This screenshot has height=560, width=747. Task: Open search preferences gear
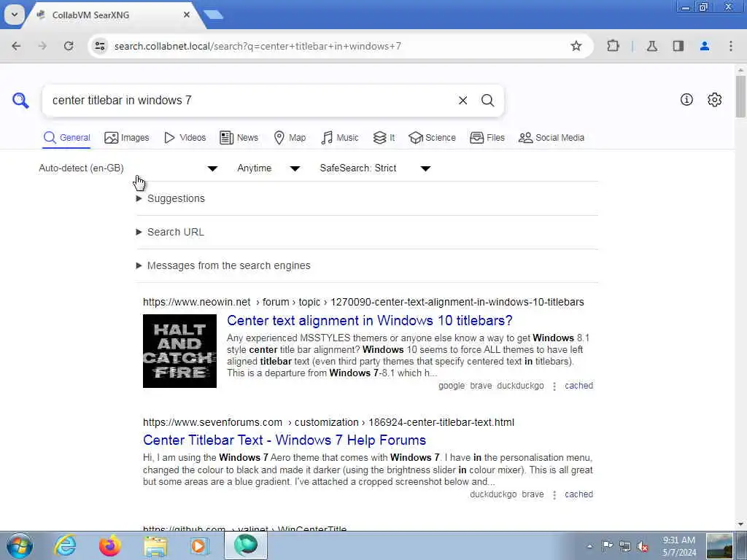(714, 99)
